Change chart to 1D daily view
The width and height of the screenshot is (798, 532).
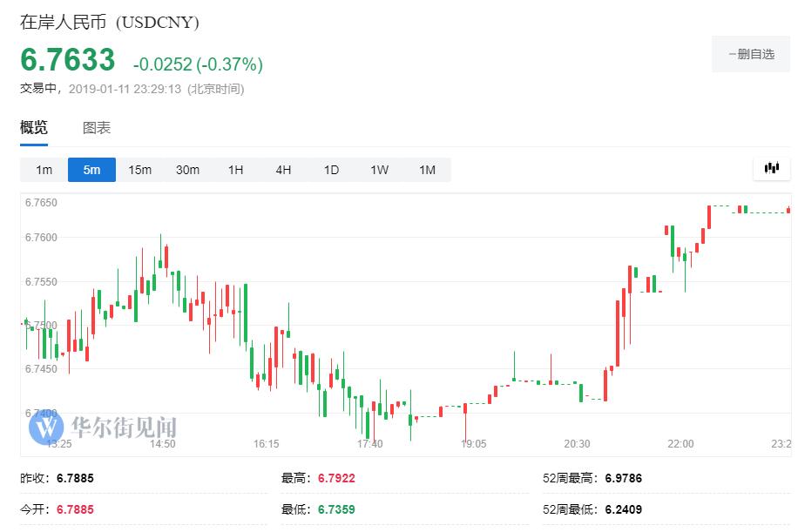[x=331, y=170]
